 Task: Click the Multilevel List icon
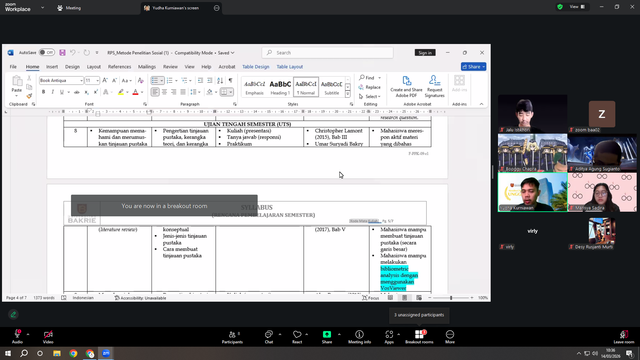pyautogui.click(x=184, y=81)
